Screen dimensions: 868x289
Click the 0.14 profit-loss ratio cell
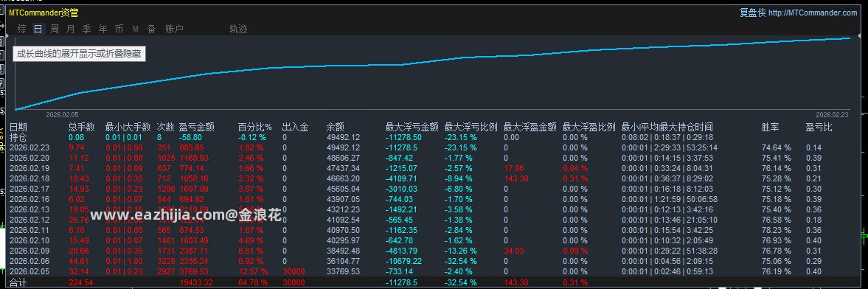coord(813,148)
